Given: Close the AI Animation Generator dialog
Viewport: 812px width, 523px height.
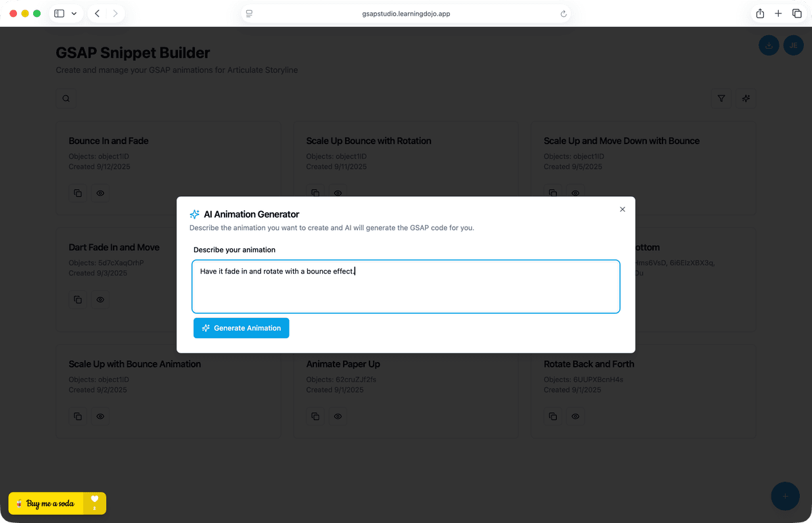Looking at the screenshot, I should click(x=623, y=210).
